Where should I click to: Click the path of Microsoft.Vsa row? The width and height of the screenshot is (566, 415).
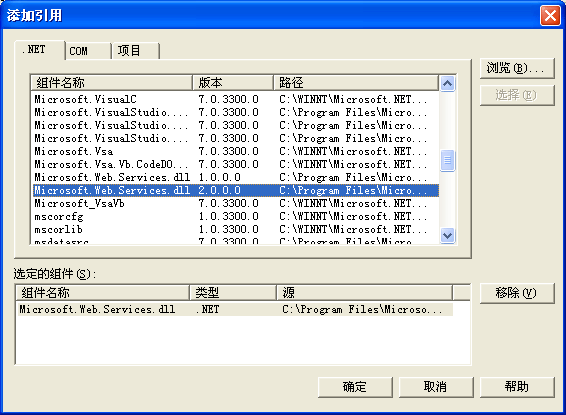pyautogui.click(x=353, y=151)
